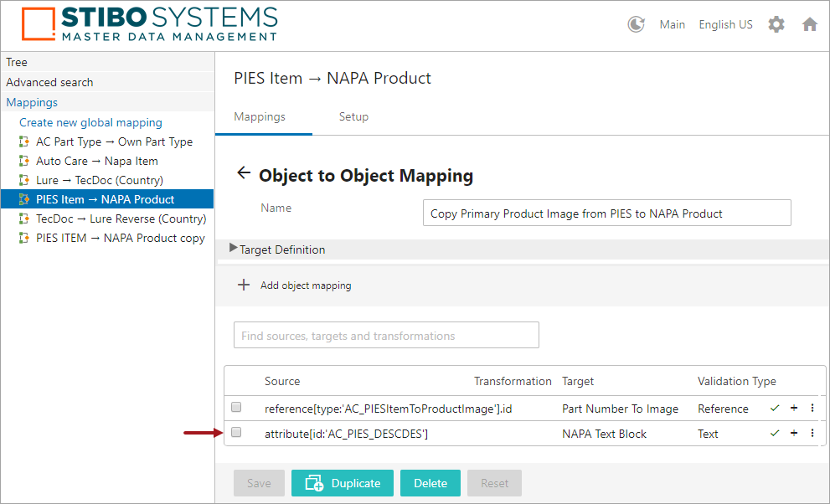Click the Validation Type column header
This screenshot has height=504, width=830.
pos(737,381)
